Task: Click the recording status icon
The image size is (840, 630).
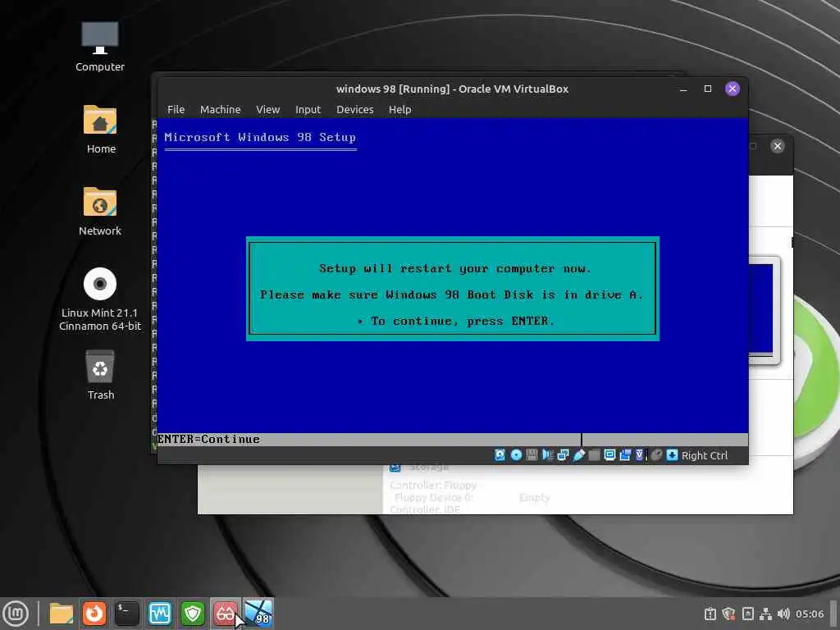Action: point(625,455)
